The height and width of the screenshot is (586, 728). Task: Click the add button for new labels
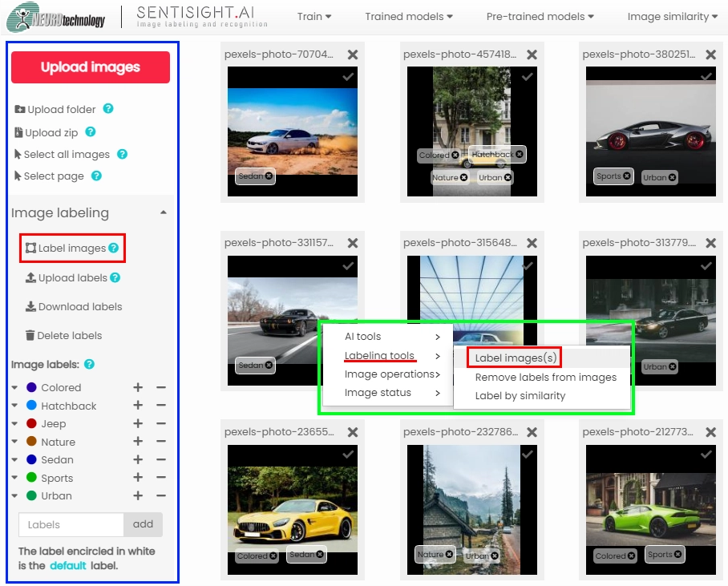(x=143, y=523)
